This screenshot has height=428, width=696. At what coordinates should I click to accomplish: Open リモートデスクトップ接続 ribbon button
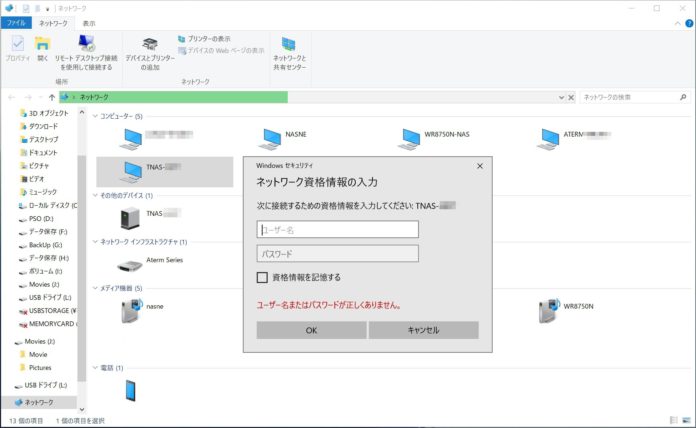[x=86, y=52]
